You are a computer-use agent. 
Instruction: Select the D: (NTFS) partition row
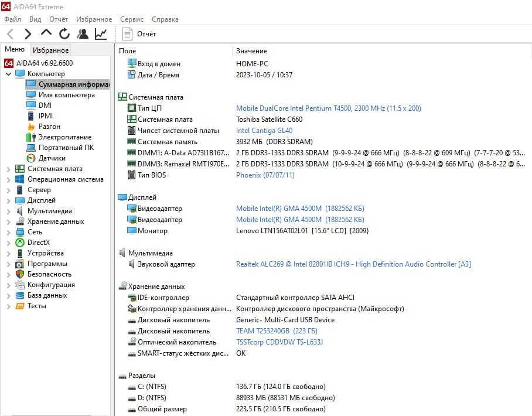[x=323, y=398]
